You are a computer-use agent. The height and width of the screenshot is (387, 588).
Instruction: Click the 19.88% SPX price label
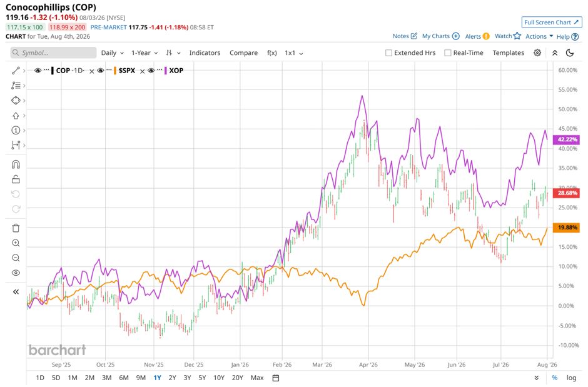click(566, 228)
